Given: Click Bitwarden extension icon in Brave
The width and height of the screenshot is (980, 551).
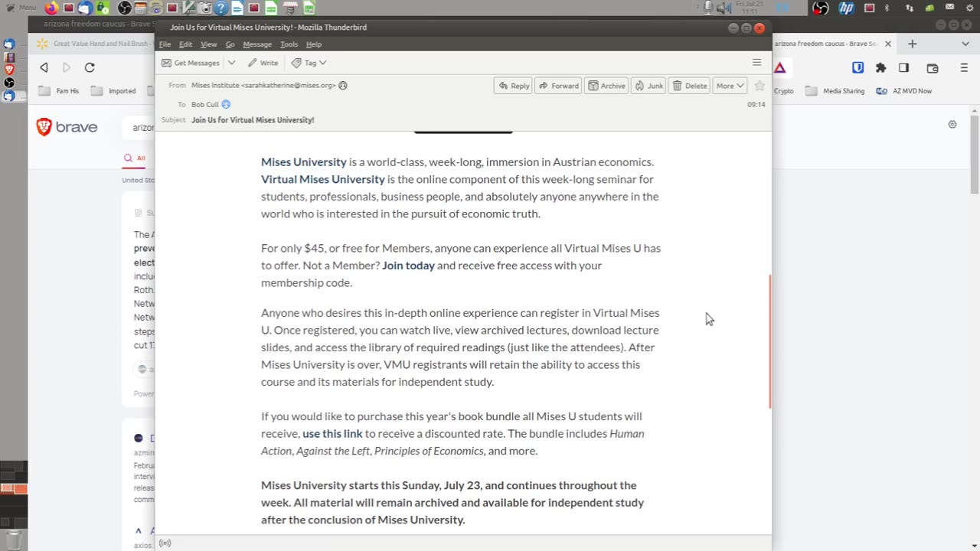Looking at the screenshot, I should coord(857,68).
